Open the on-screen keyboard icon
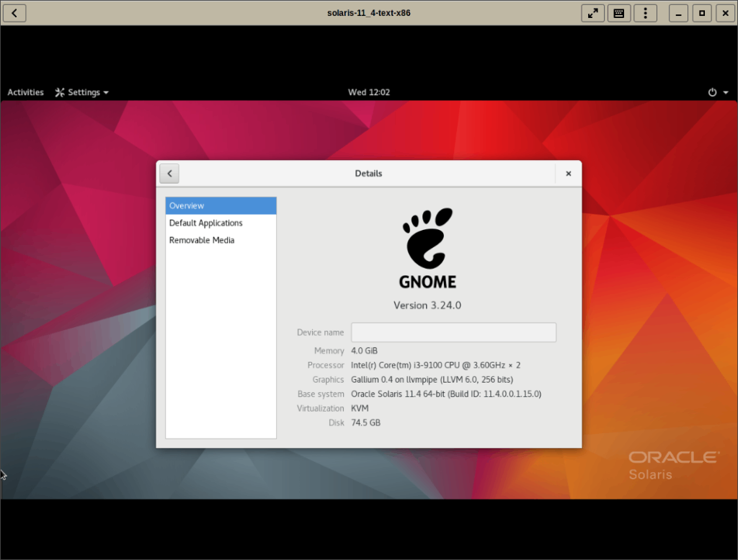The image size is (738, 560). tap(619, 13)
